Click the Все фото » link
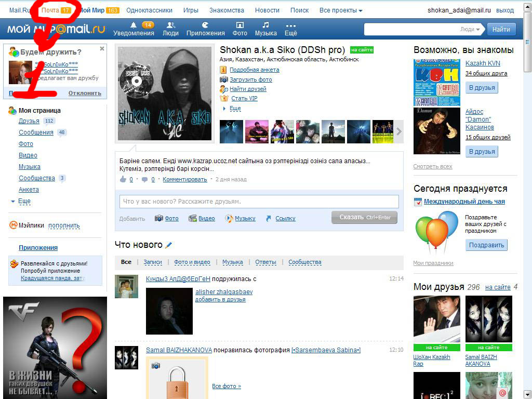Screen dimensions: 532x399 click(x=227, y=386)
